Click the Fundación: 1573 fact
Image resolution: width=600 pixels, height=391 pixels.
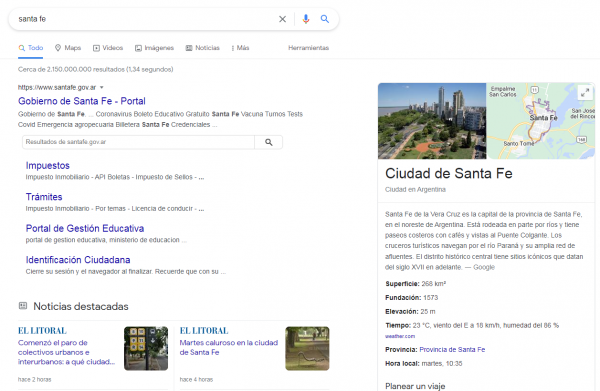[x=412, y=298]
